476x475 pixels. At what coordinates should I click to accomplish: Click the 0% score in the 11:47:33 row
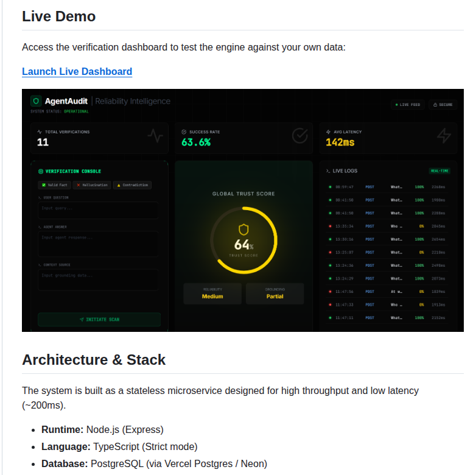tap(421, 304)
